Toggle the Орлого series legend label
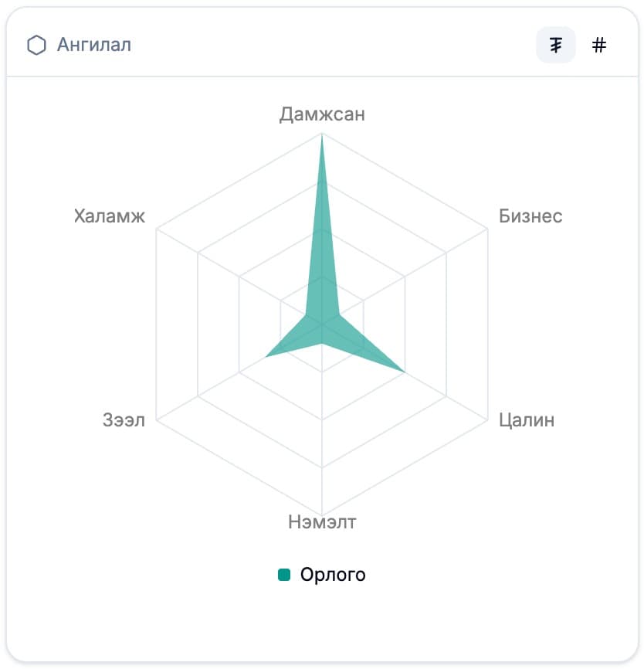This screenshot has width=644, height=669. click(x=333, y=575)
